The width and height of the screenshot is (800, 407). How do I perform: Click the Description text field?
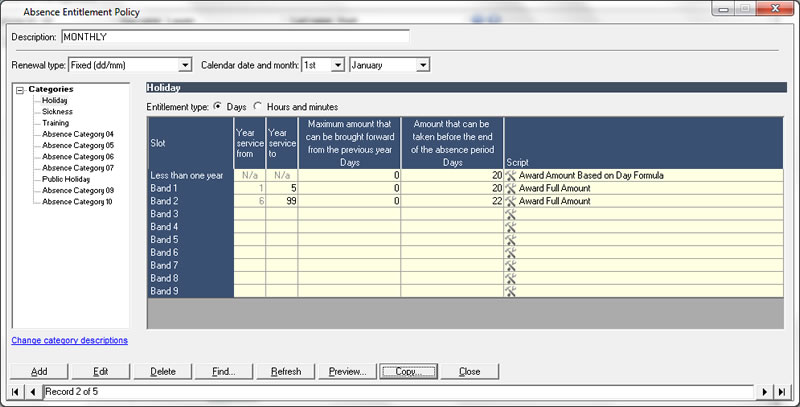235,37
